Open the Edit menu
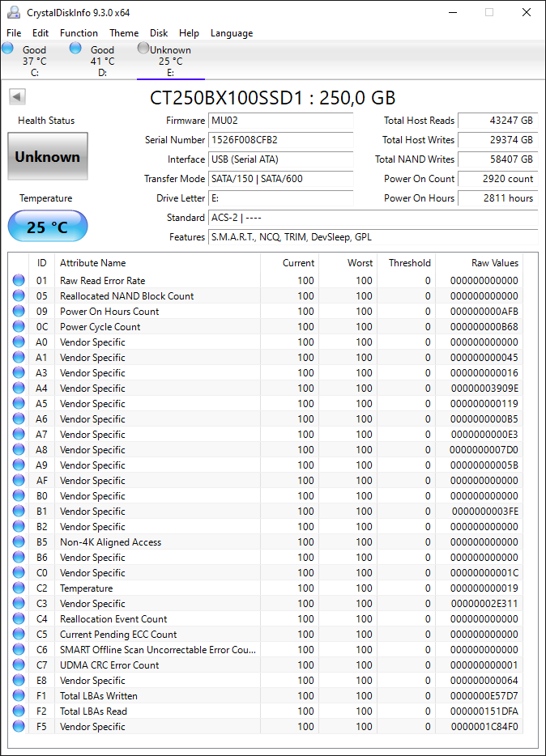Image resolution: width=546 pixels, height=756 pixels. tap(41, 33)
